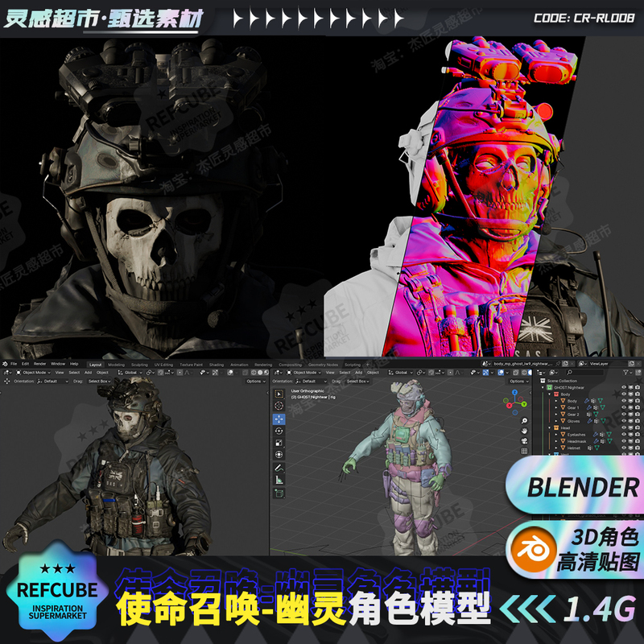
Task: Toggle show gizmo button in right viewport
Action: [x=486, y=373]
